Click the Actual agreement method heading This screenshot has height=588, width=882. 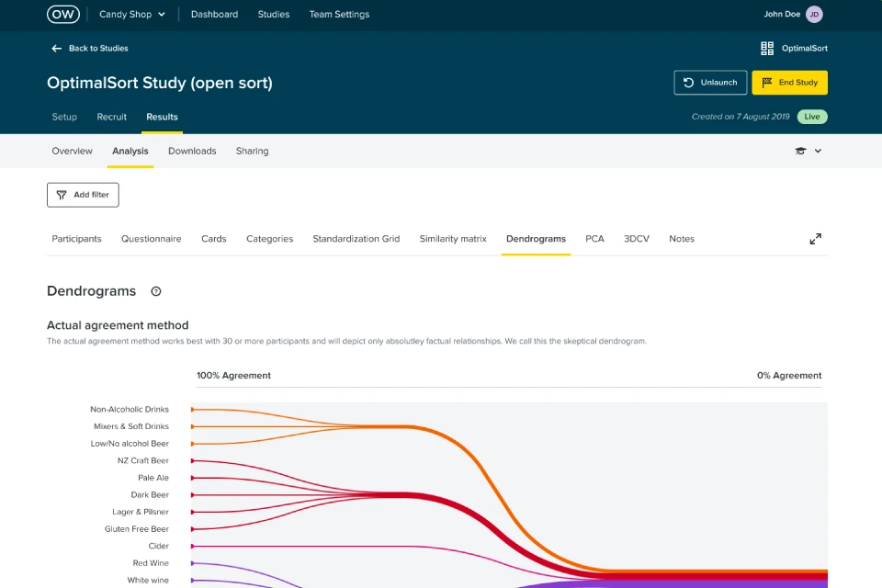tap(118, 325)
